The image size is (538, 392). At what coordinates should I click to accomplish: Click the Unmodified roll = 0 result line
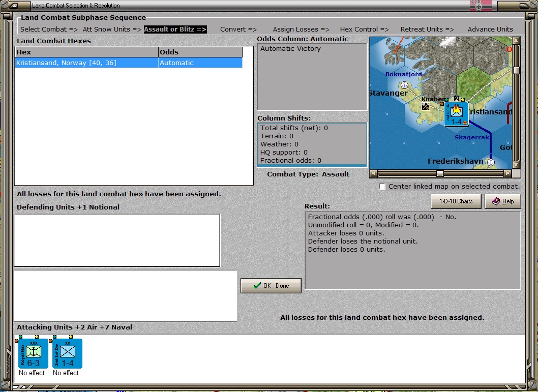(364, 225)
